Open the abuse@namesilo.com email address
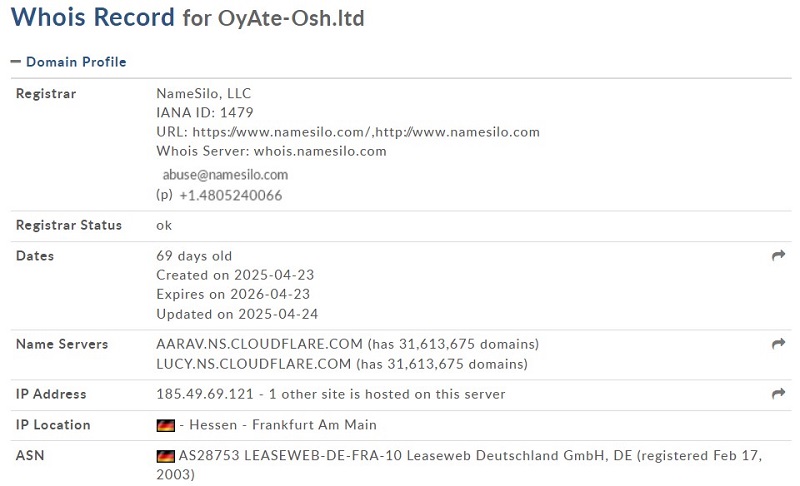This screenshot has height=486, width=800. pyautogui.click(x=225, y=175)
